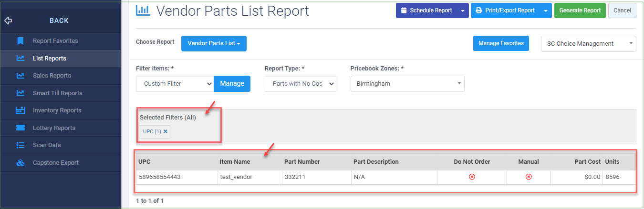Open the Pricebook Zones Birmingham dropdown
This screenshot has height=209, width=644.
point(407,84)
